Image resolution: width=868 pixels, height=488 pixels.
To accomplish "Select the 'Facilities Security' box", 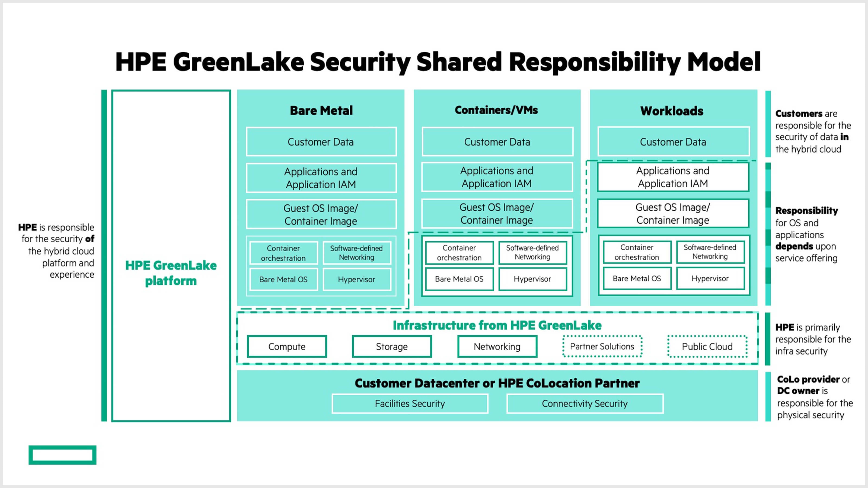I will tap(410, 403).
